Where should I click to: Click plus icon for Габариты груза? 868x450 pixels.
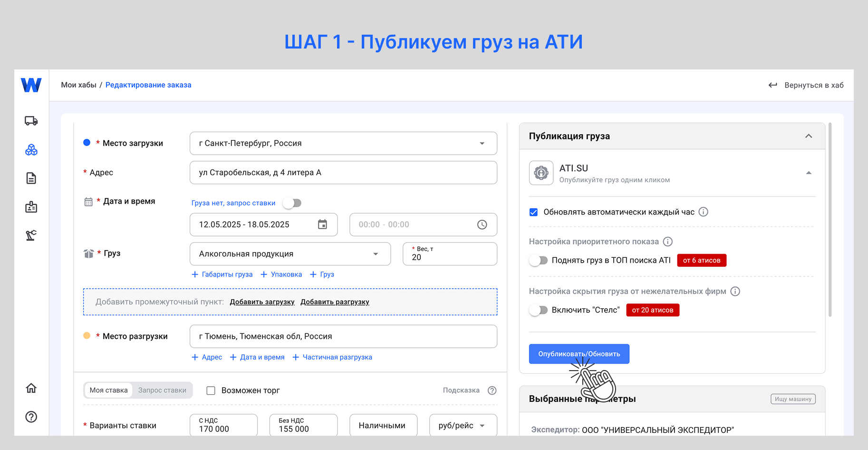[x=195, y=274]
